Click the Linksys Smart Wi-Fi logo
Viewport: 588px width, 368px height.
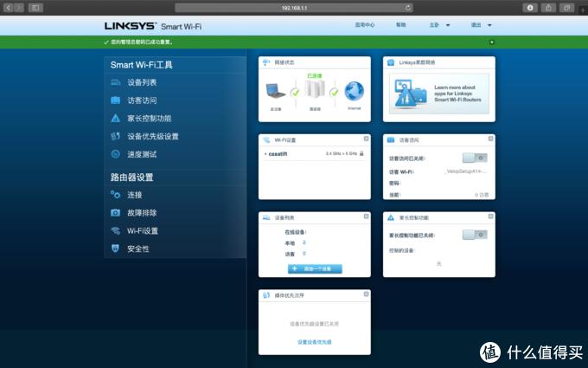(x=153, y=26)
